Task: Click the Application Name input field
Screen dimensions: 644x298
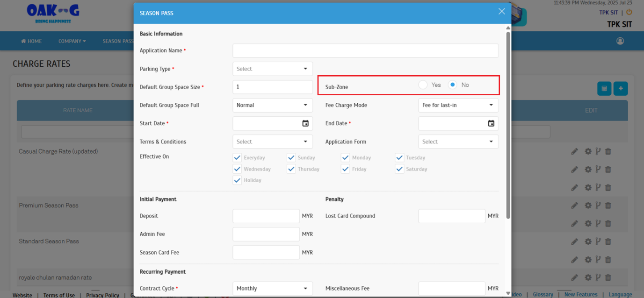Action: click(365, 50)
